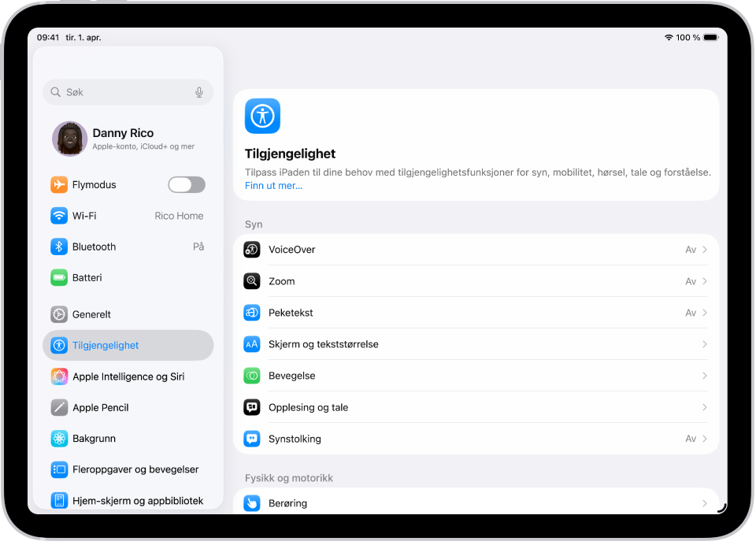Screen dimensions: 756x545
Task: Follow the Finn ut mer link
Action: [273, 186]
